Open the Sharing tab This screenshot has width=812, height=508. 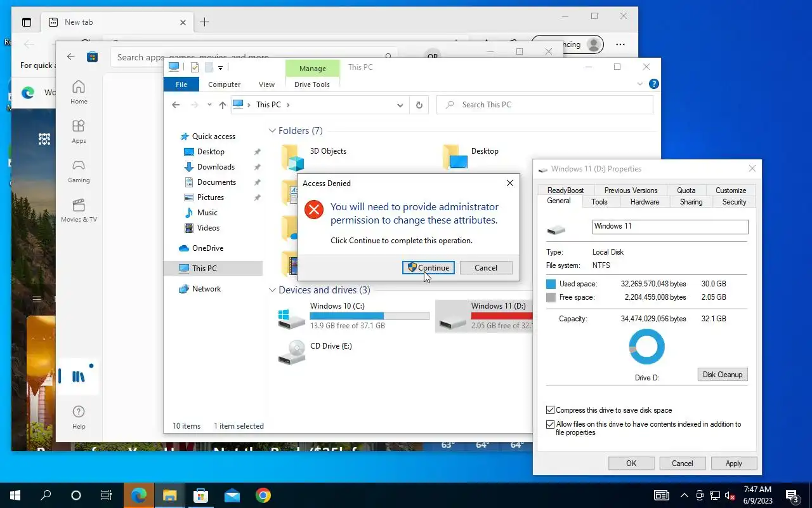(x=691, y=202)
